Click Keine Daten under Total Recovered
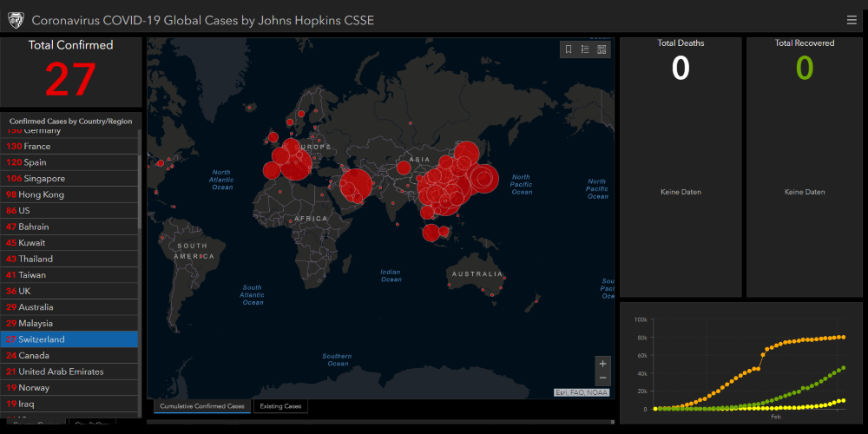 805,192
